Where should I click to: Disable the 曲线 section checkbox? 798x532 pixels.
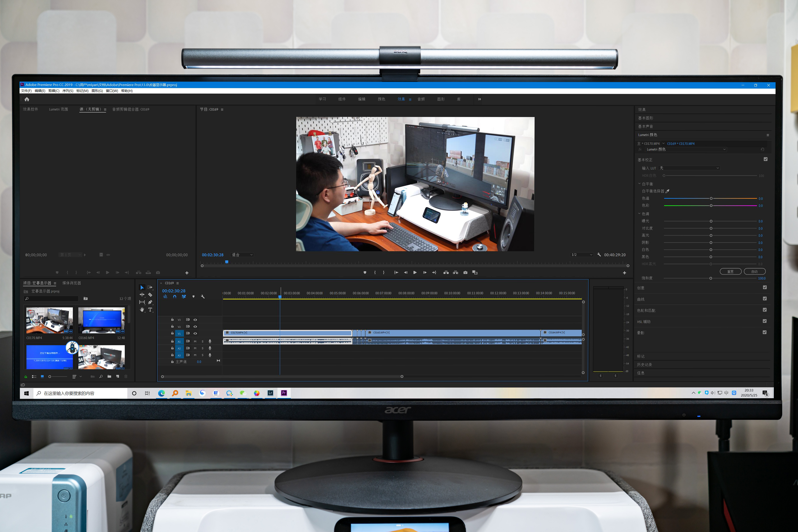click(x=764, y=299)
